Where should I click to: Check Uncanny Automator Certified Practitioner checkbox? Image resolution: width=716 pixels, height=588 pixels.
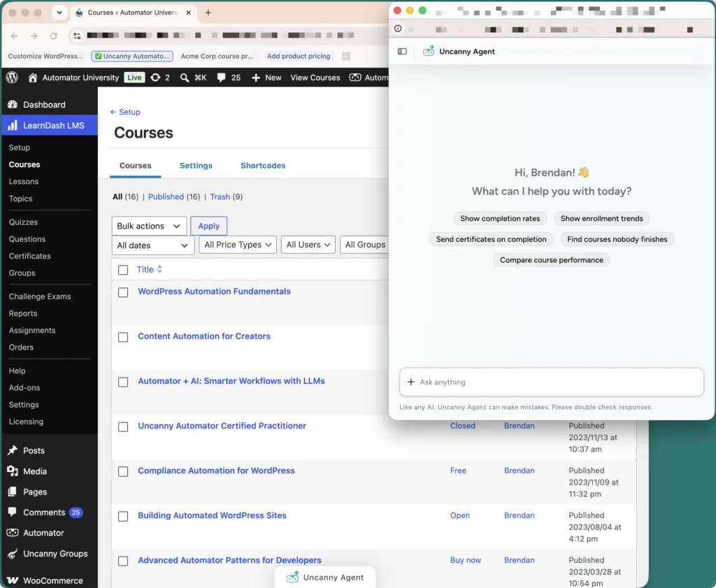pyautogui.click(x=123, y=427)
